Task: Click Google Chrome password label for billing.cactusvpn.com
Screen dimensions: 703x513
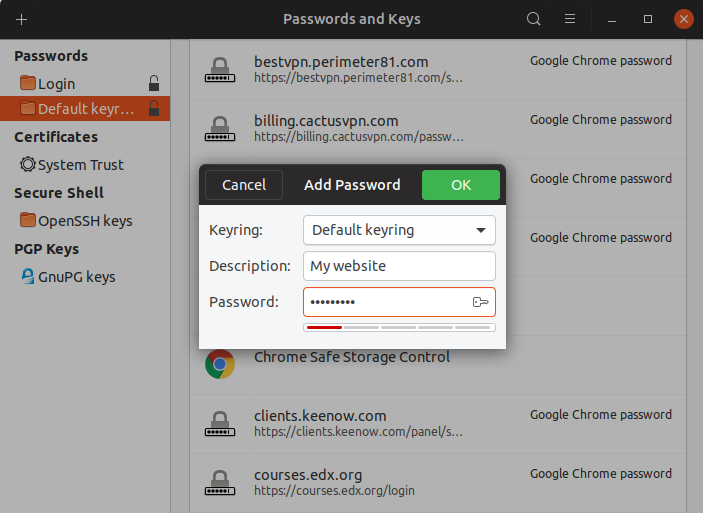Action: (x=601, y=120)
